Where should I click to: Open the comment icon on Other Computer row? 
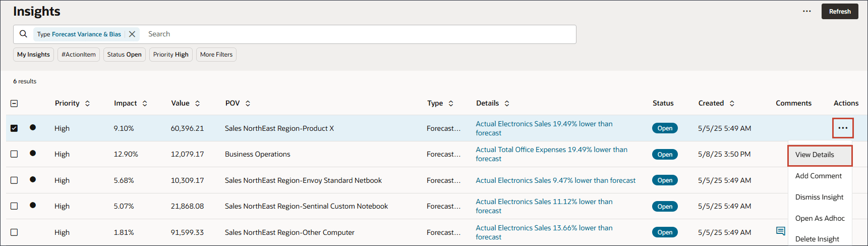click(x=780, y=231)
